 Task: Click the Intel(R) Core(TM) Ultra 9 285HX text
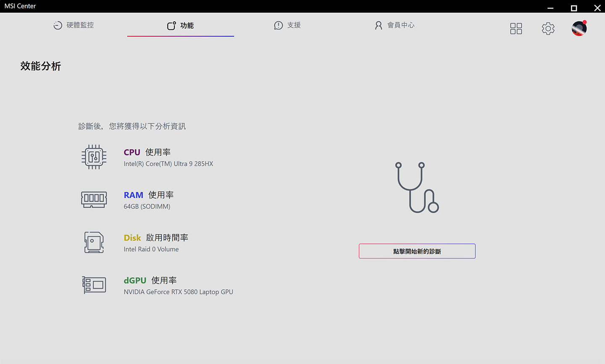tap(168, 164)
